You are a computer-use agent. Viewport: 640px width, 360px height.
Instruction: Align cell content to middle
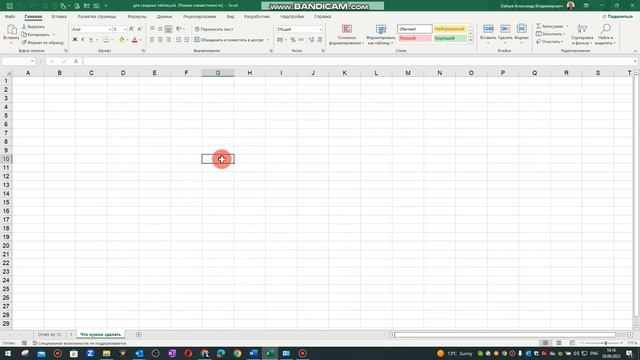(160, 29)
